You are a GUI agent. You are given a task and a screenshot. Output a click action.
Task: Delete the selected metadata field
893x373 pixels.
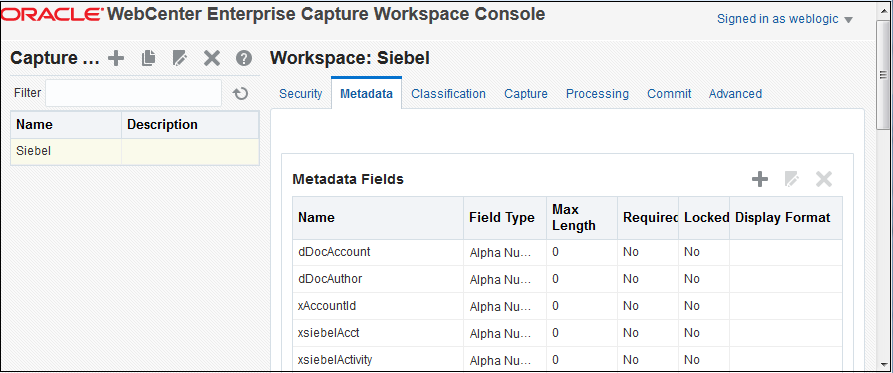point(824,180)
